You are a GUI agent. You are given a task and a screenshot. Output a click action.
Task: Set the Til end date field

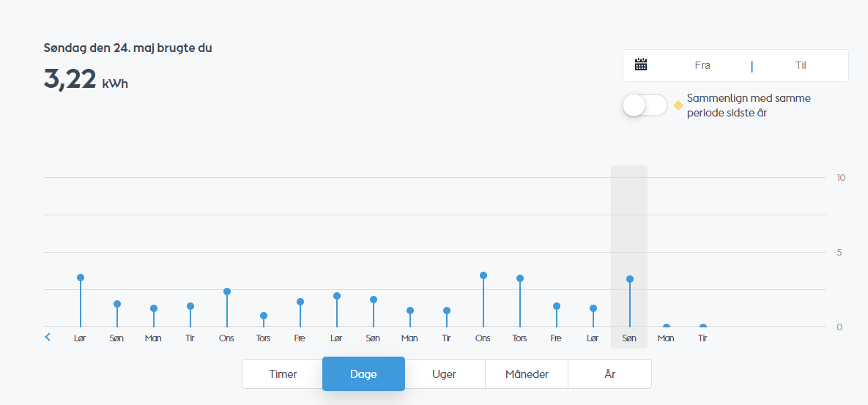click(801, 65)
